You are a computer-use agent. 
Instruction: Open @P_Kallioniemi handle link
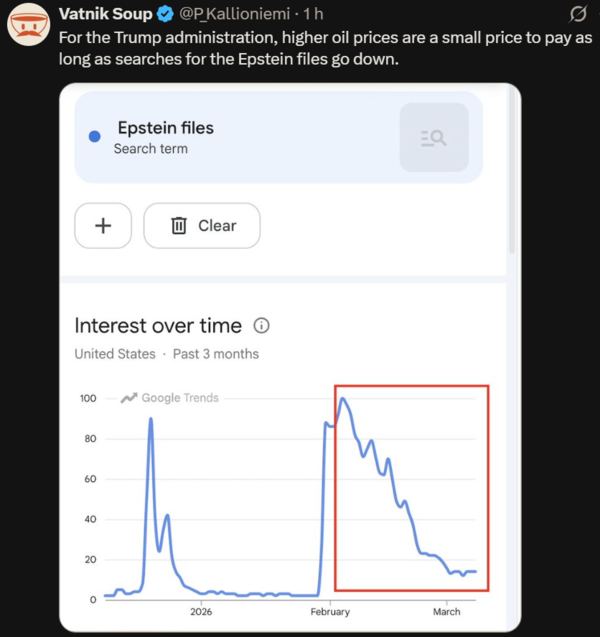click(x=234, y=14)
